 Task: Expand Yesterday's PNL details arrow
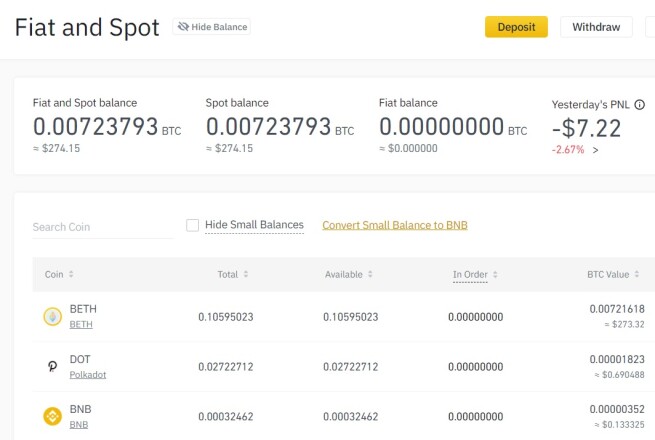[x=595, y=150]
